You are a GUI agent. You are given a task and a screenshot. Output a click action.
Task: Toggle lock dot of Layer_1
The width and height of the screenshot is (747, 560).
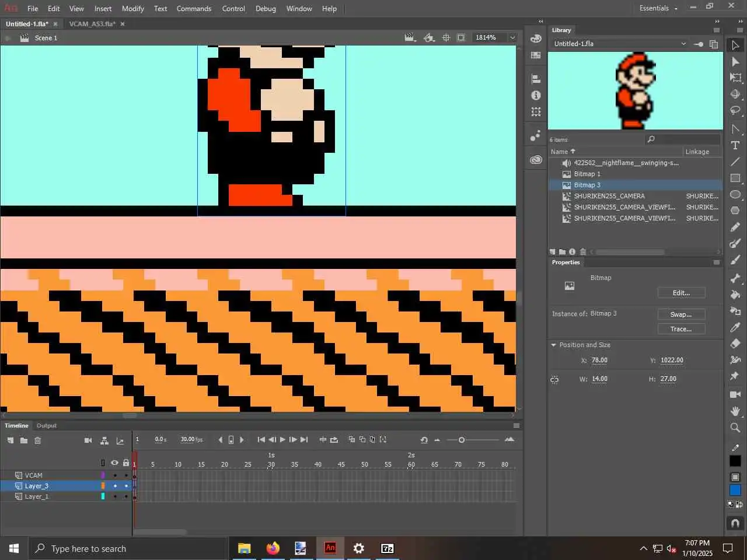pyautogui.click(x=126, y=496)
